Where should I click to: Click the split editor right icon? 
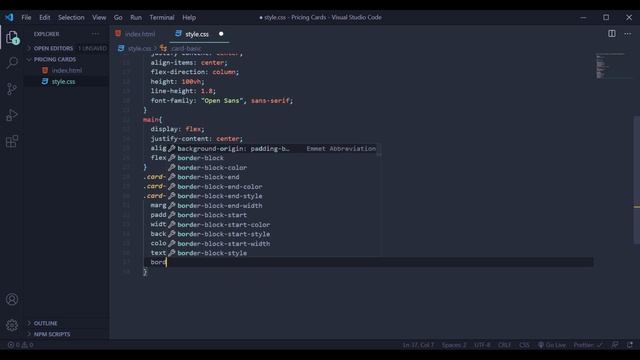point(611,34)
